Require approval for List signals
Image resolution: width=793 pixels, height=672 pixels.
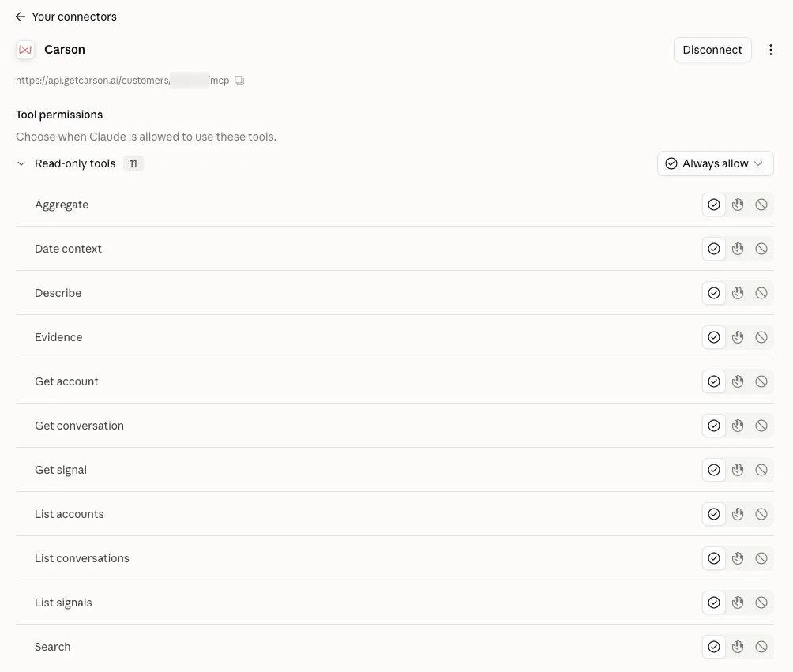pos(738,603)
